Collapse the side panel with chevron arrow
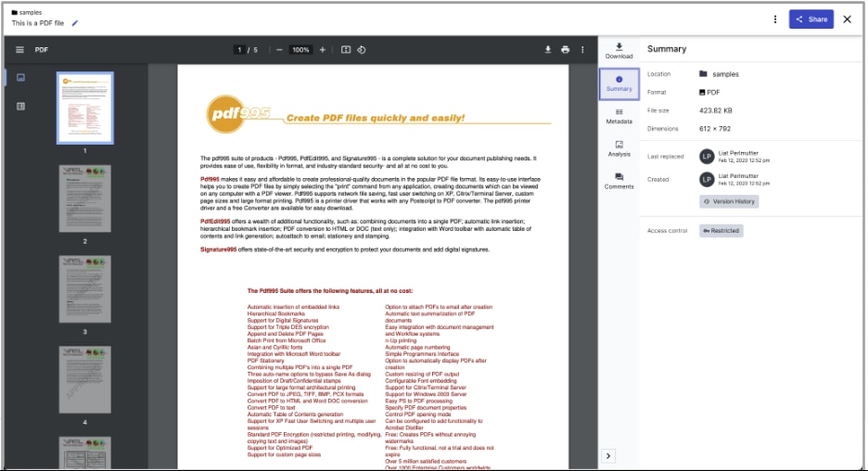Viewport: 868px width, 471px height. coord(607,456)
